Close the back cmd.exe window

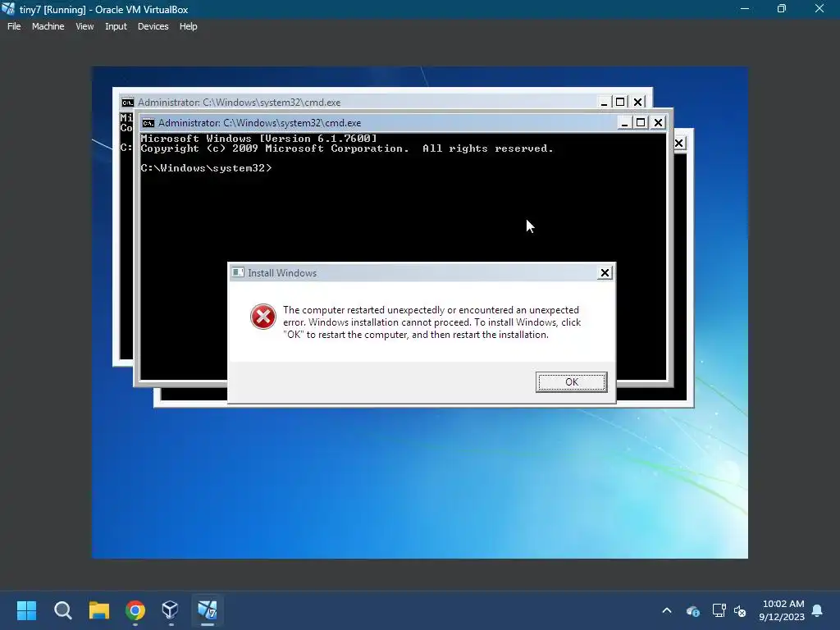point(637,102)
